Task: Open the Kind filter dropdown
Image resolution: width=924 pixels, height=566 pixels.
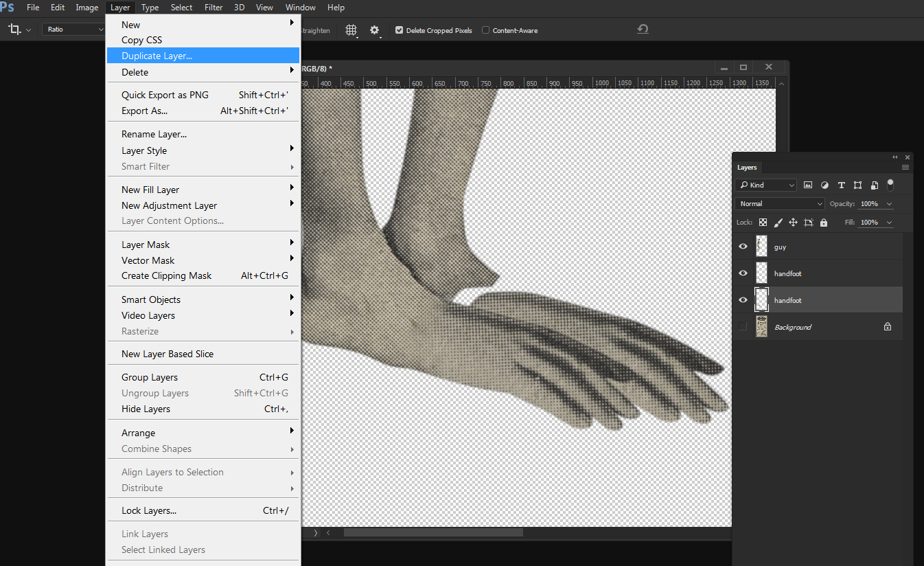Action: (x=766, y=185)
